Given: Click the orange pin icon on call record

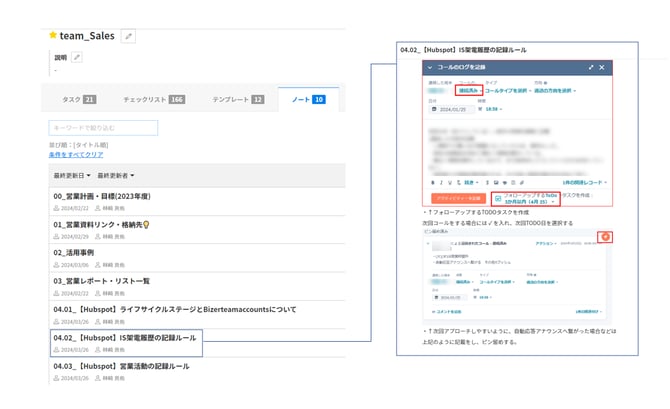Looking at the screenshot, I should pos(606,236).
